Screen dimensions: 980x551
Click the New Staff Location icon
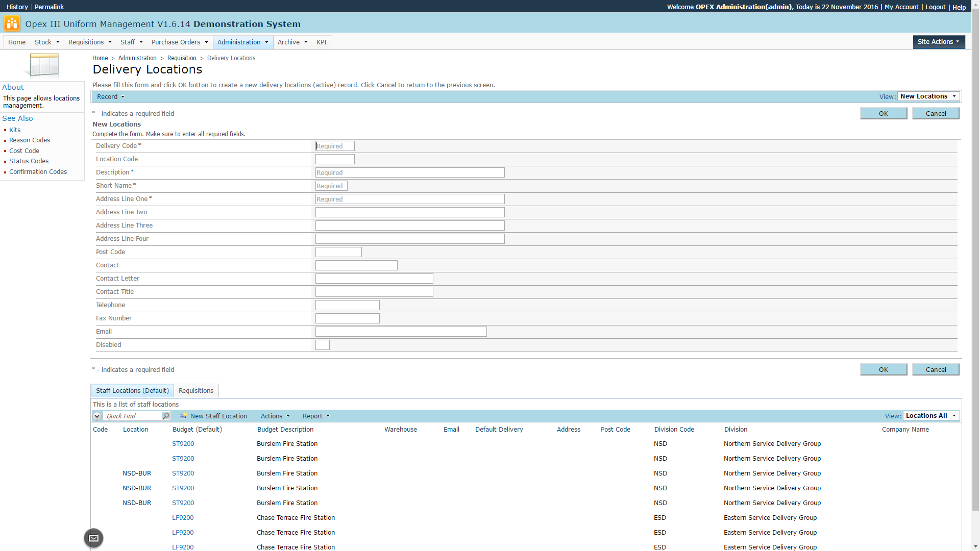(182, 416)
